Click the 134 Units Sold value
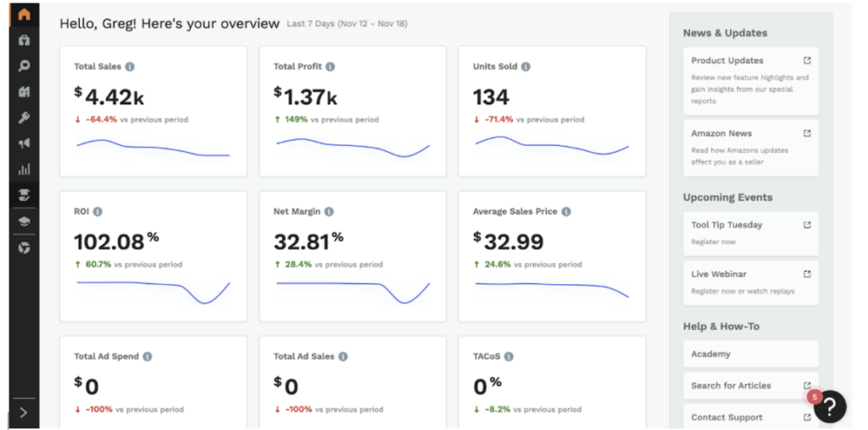Viewport: 868px width, 430px height. click(491, 97)
